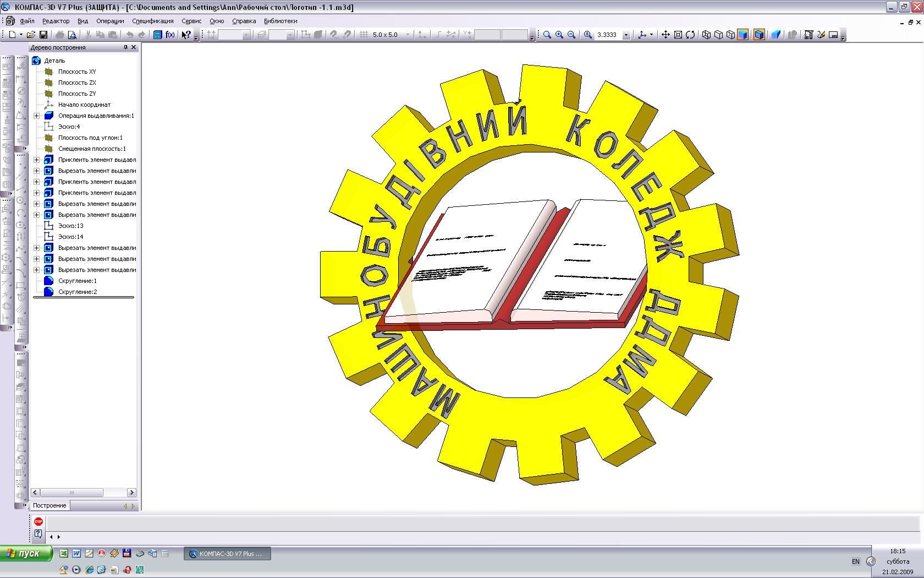This screenshot has width=924, height=578.
Task: Open the Вид menu
Action: coord(82,21)
